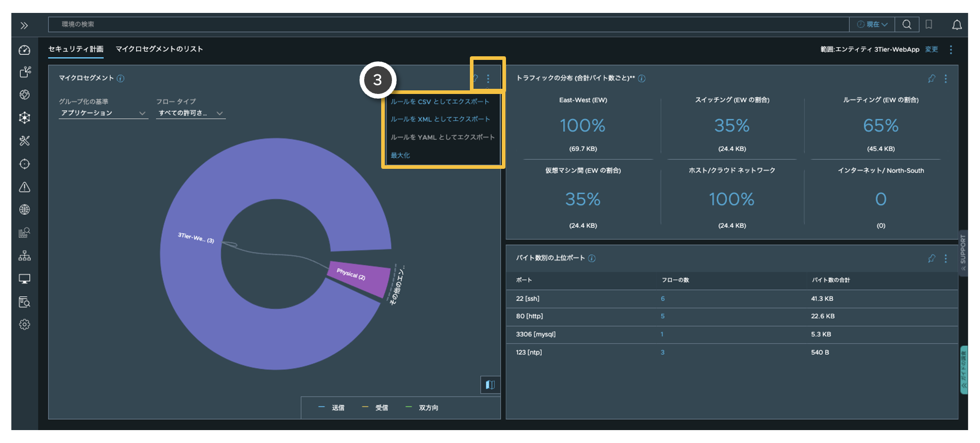
Task: Click the hierarchy tree icon in the sidebar
Action: pyautogui.click(x=24, y=256)
